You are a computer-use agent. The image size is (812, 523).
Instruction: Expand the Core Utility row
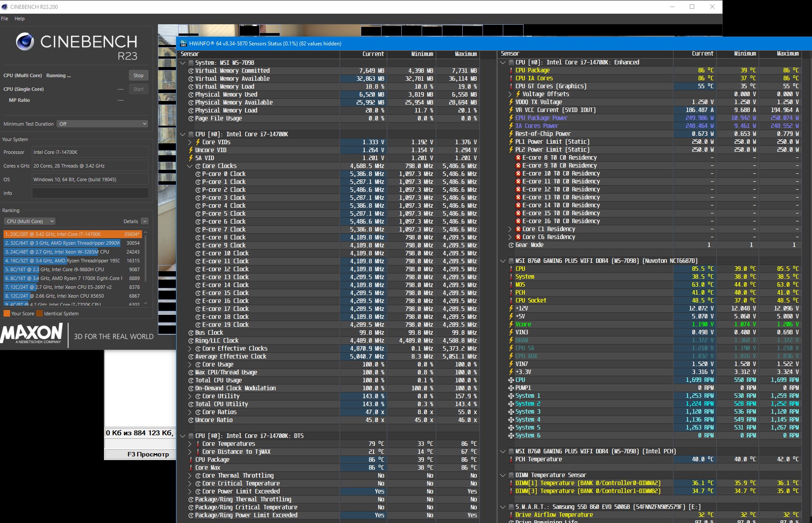(190, 396)
